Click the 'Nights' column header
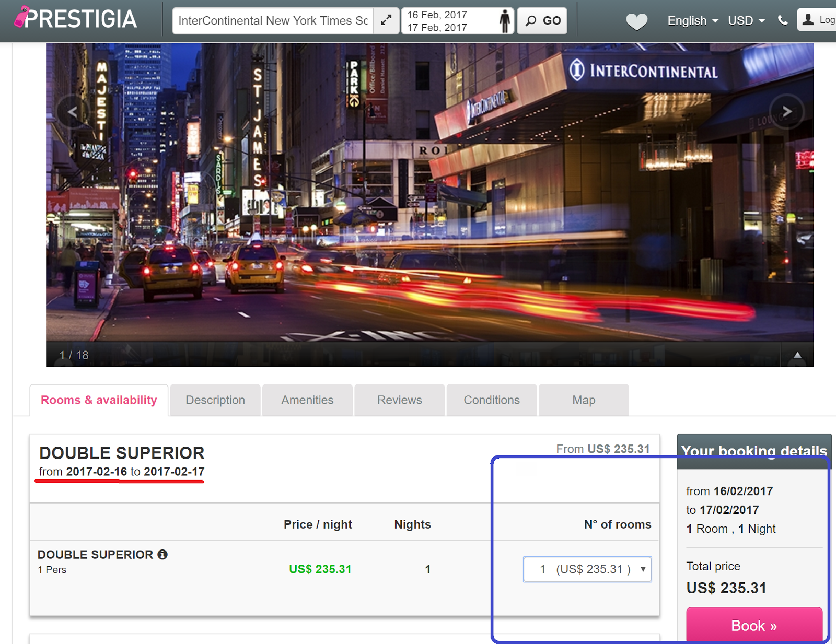 (x=413, y=524)
